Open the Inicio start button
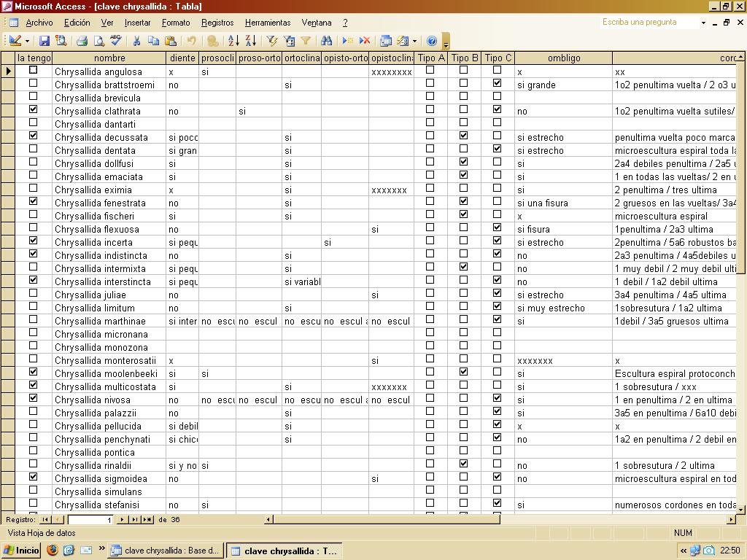 (x=20, y=551)
